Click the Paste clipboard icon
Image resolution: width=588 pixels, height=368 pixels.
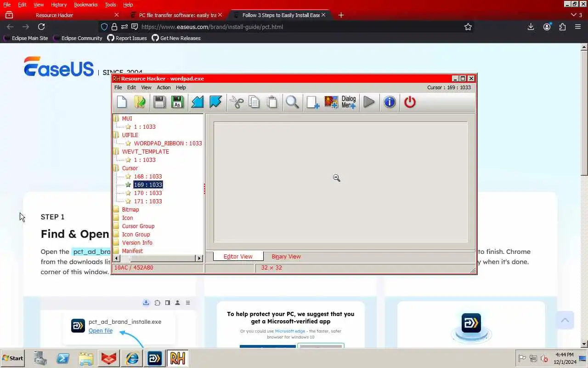coord(272,102)
